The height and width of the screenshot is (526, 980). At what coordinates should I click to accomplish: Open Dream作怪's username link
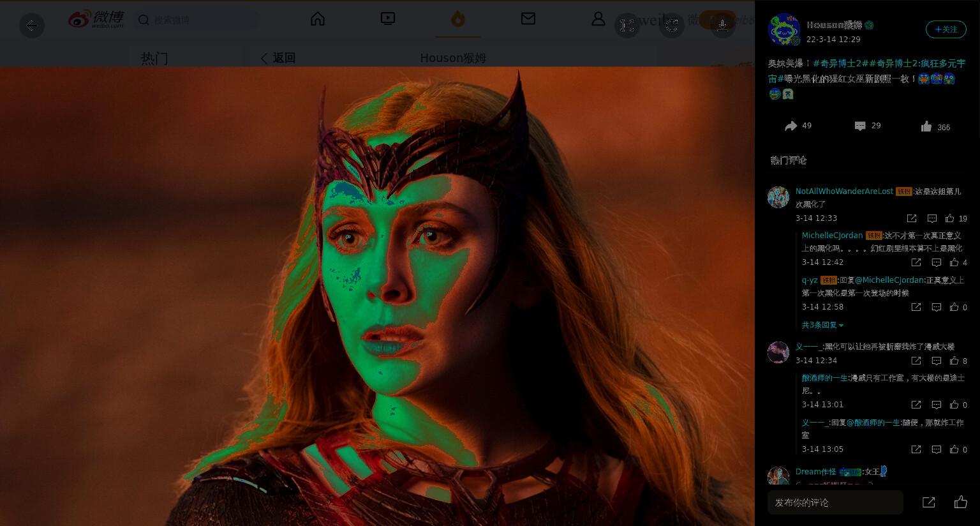[x=815, y=472]
